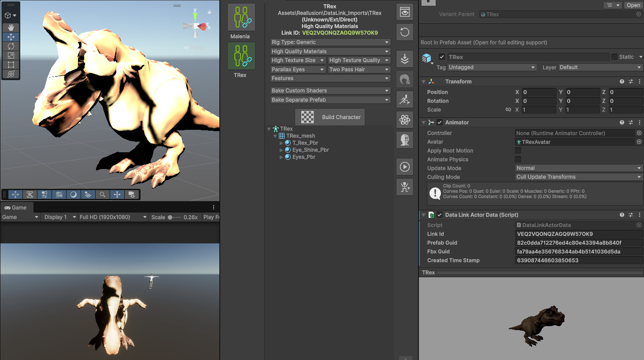The height and width of the screenshot is (360, 644).
Task: Click the Build Character button
Action: click(x=330, y=117)
